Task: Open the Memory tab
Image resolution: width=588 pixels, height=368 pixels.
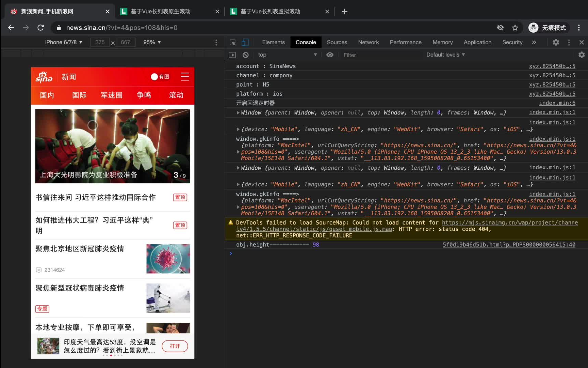Action: pos(442,42)
